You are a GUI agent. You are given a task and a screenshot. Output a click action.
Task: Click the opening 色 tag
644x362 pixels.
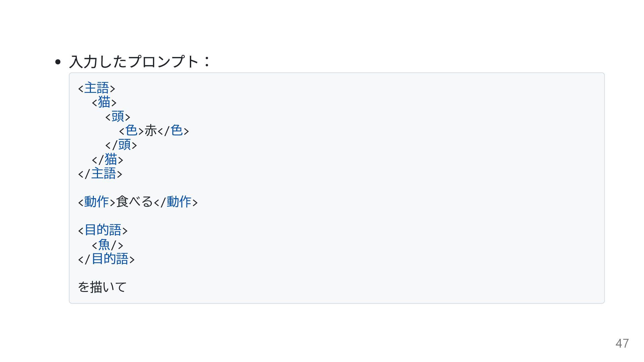click(131, 131)
